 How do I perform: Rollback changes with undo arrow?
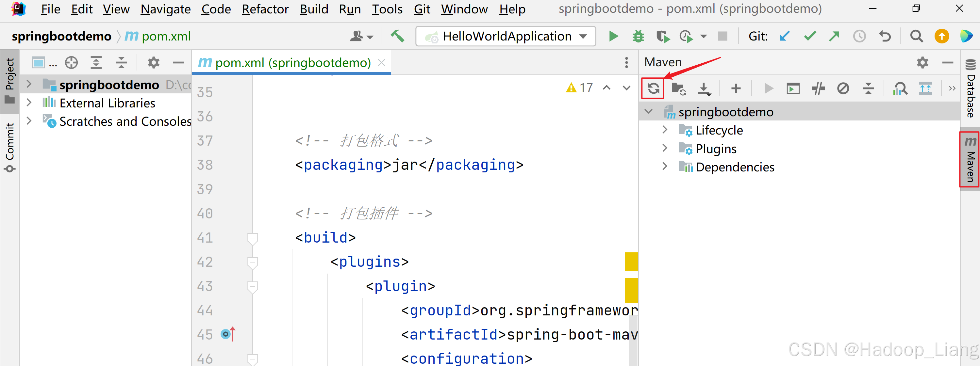pos(885,36)
